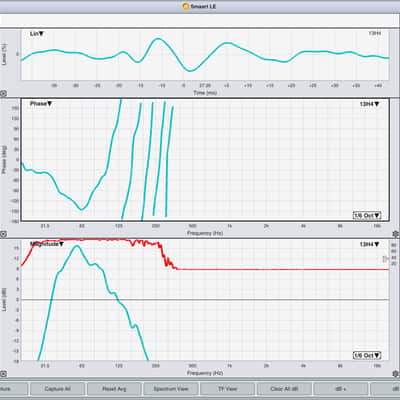Open the Lin scale dropdown in the top plot
Screen dimensions: 400x400
tap(37, 34)
